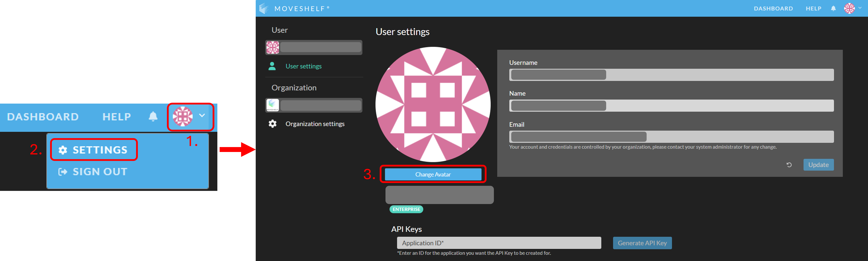Click notification bell in right header
The height and width of the screenshot is (261, 868).
click(x=833, y=8)
